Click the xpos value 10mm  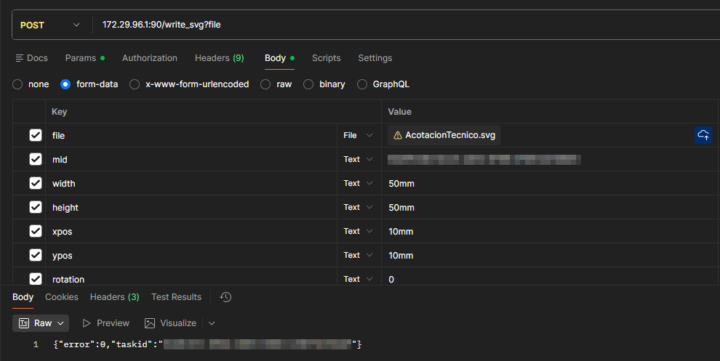click(x=401, y=231)
